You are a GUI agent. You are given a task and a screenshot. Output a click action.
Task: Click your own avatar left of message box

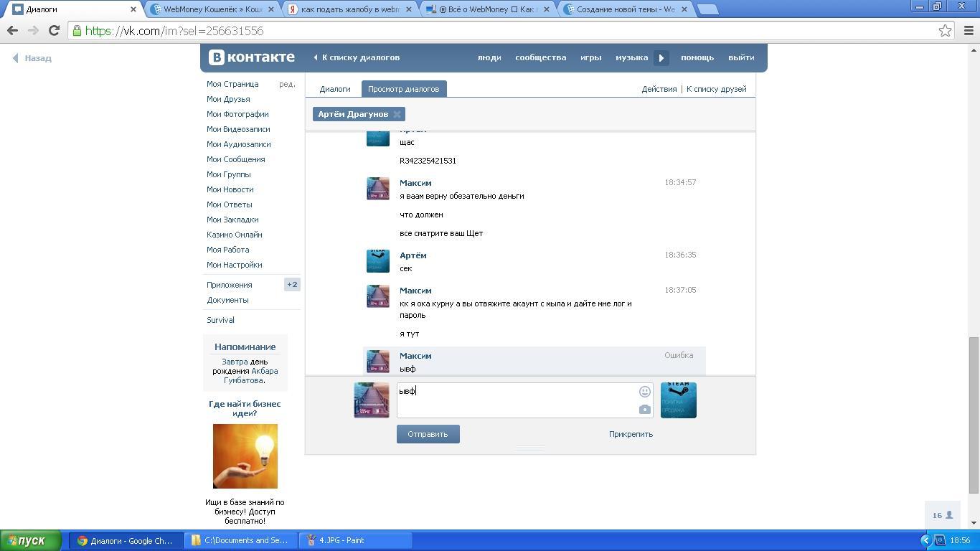coord(372,400)
